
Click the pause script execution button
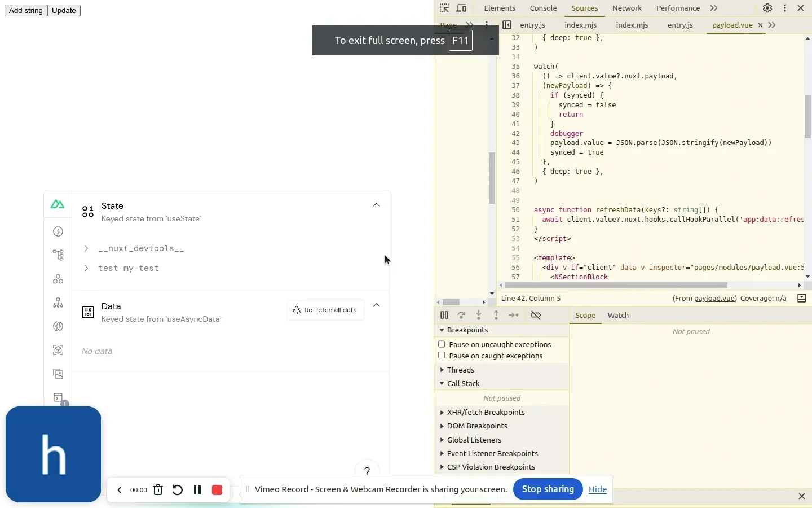444,316
